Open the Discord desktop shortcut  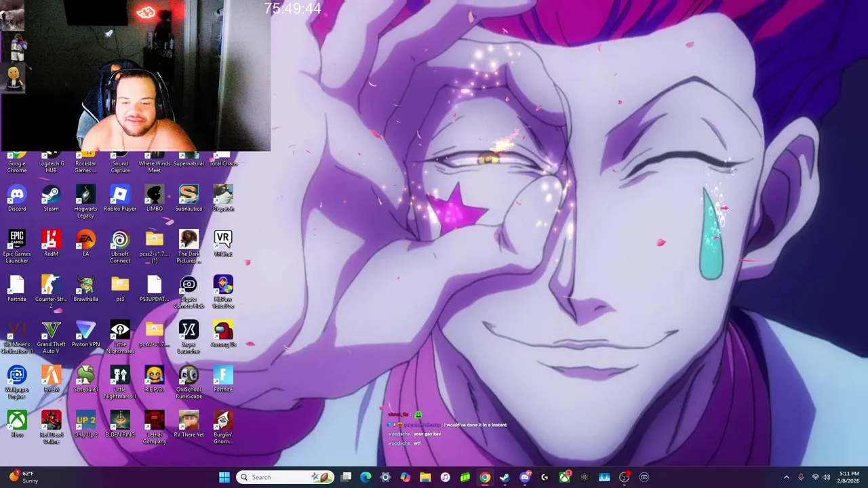pyautogui.click(x=17, y=199)
